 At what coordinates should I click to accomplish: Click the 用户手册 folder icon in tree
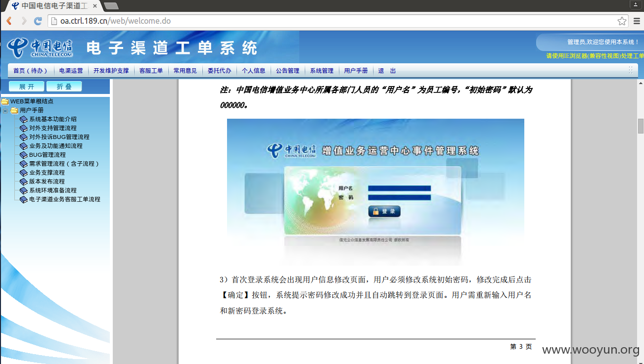14,110
